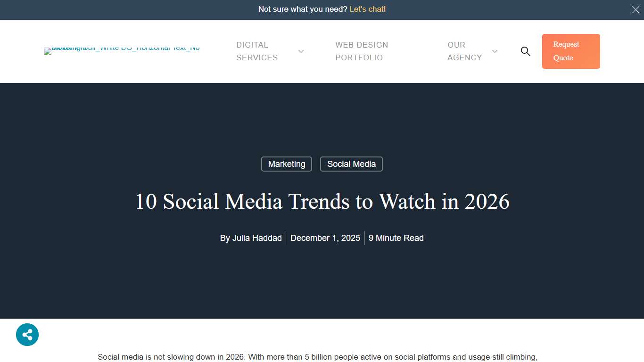Open the Digital Services chevron menu
Viewport: 644px width, 362px height.
point(301,51)
